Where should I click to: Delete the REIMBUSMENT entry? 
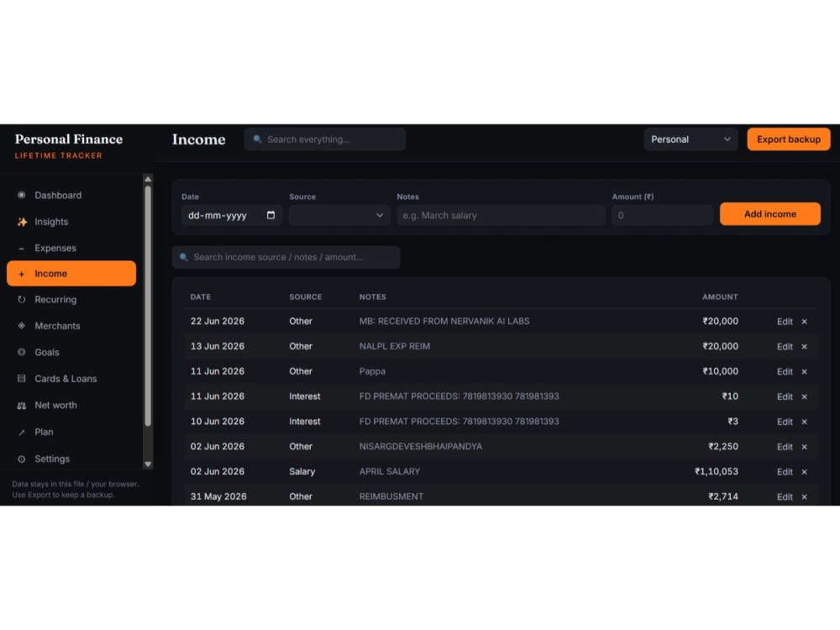pyautogui.click(x=804, y=497)
